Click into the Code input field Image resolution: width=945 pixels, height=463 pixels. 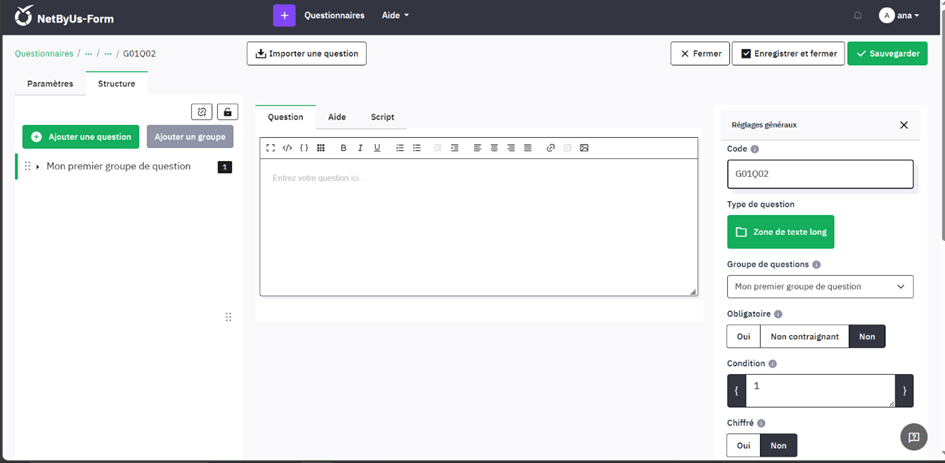click(x=820, y=174)
